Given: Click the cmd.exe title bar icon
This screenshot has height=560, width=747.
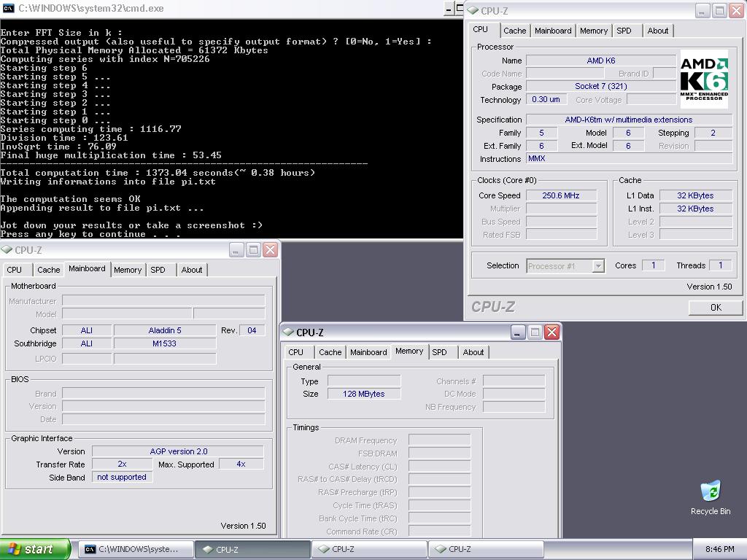Looking at the screenshot, I should tap(9, 8).
